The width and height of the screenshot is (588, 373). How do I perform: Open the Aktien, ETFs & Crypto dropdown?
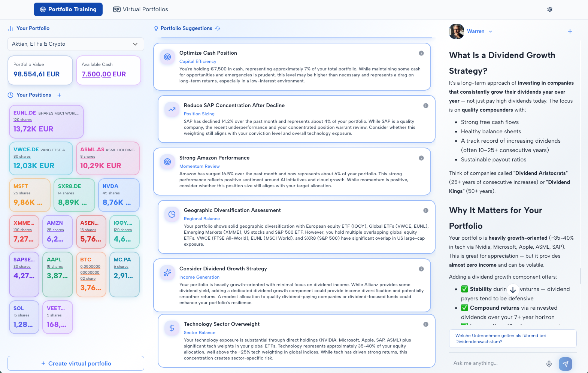(76, 44)
